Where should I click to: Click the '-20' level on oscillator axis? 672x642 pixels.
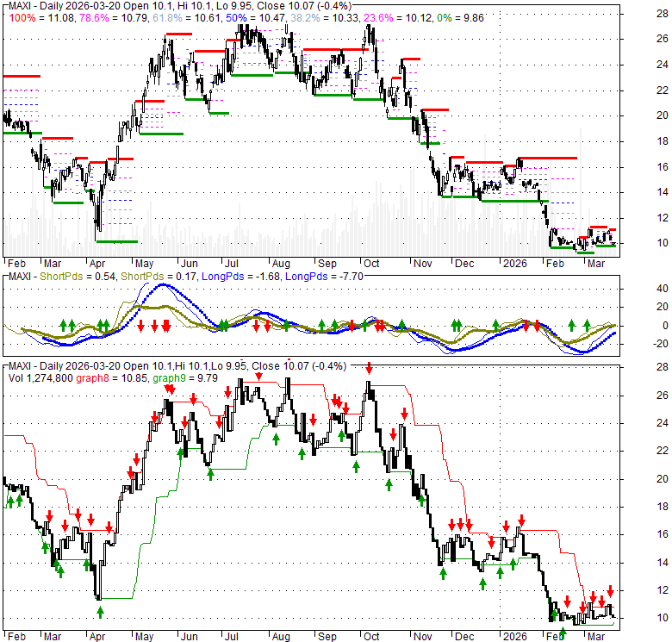tap(661, 344)
